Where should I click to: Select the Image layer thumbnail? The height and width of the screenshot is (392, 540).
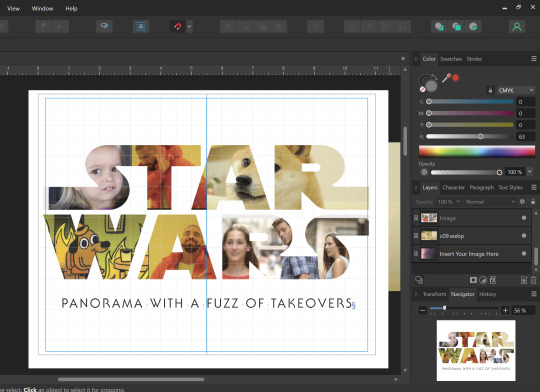tap(429, 218)
